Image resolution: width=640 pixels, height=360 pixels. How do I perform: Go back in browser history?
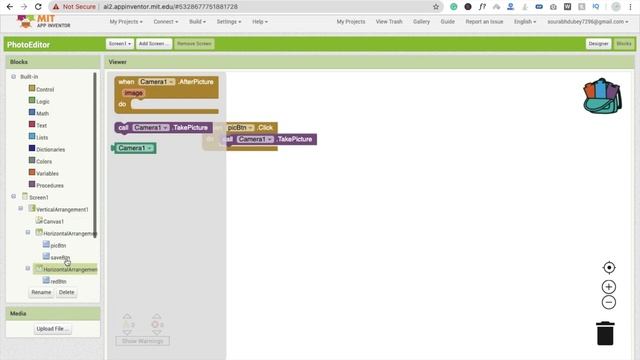coord(10,7)
